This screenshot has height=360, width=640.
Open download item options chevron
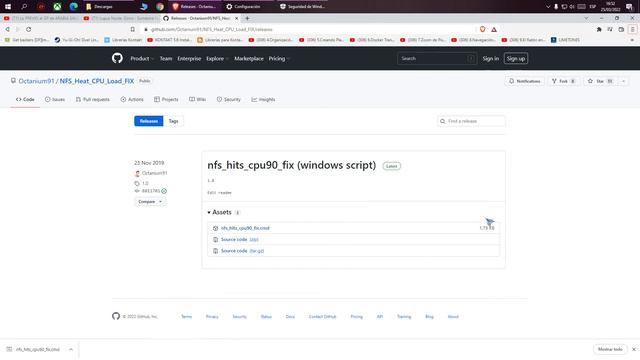tap(71, 349)
